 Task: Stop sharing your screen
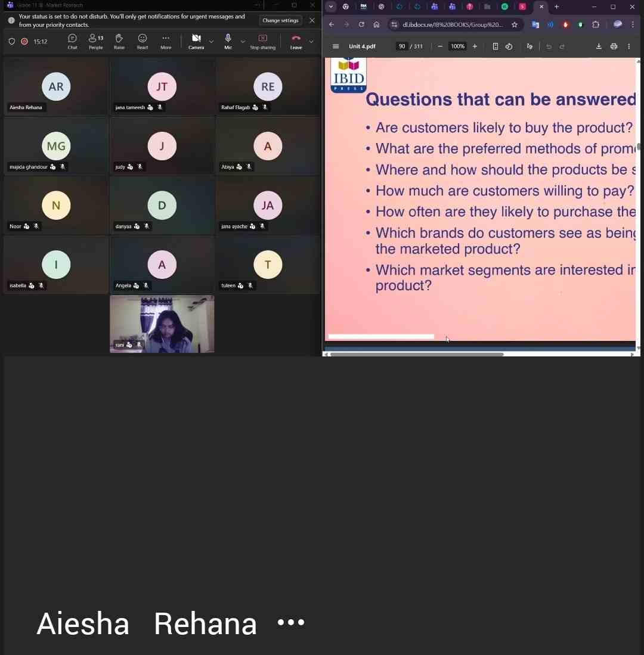click(x=262, y=41)
